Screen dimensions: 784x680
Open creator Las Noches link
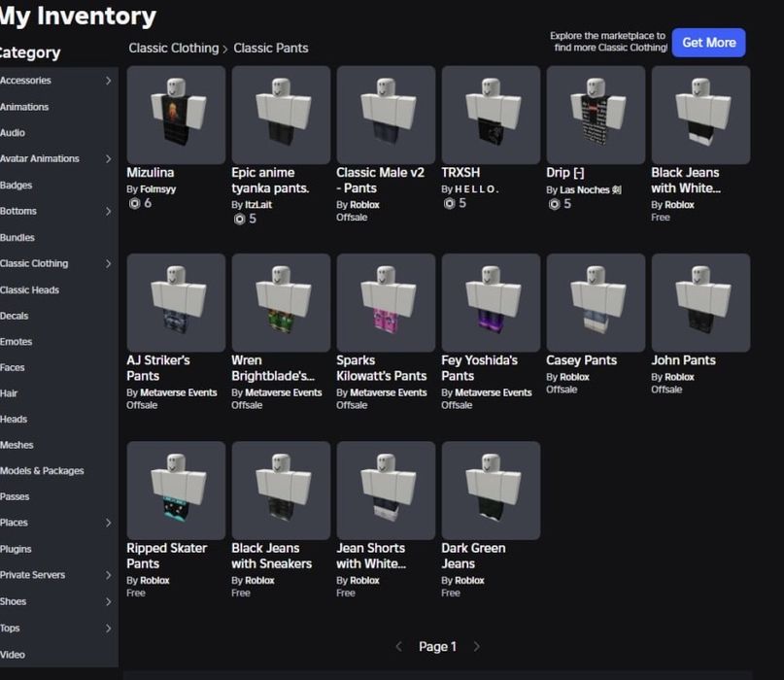point(591,189)
